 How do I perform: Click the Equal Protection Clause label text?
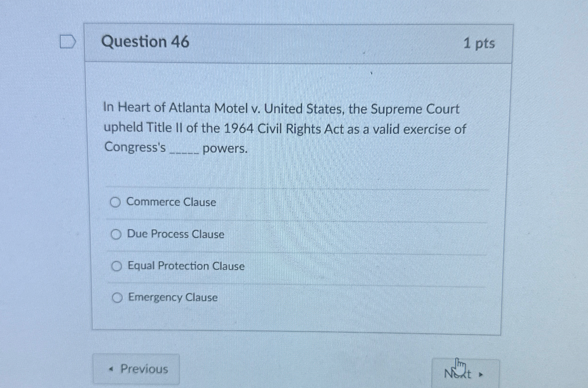point(186,267)
